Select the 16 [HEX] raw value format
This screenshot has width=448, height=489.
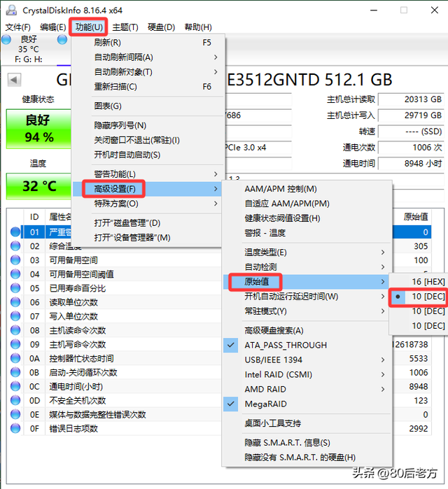pyautogui.click(x=418, y=282)
